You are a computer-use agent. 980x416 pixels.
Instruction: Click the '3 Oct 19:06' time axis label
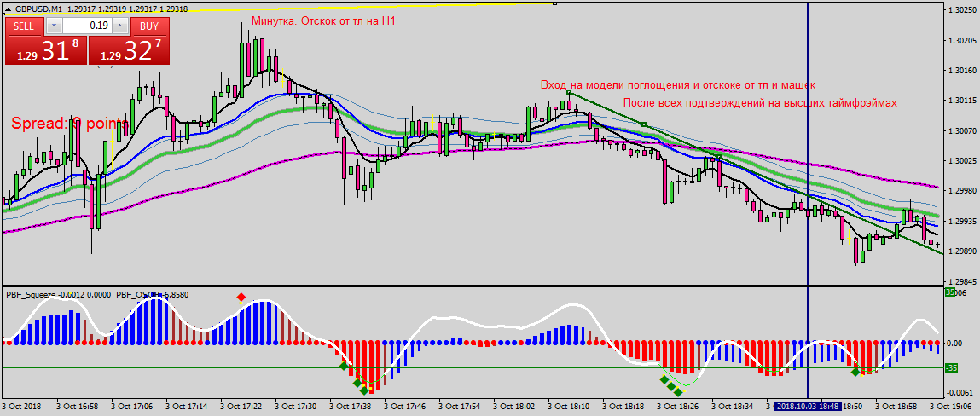click(x=951, y=406)
